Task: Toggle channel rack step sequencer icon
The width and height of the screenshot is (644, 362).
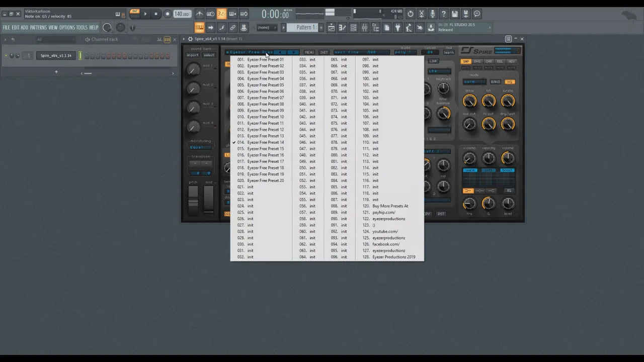Action: click(x=167, y=39)
